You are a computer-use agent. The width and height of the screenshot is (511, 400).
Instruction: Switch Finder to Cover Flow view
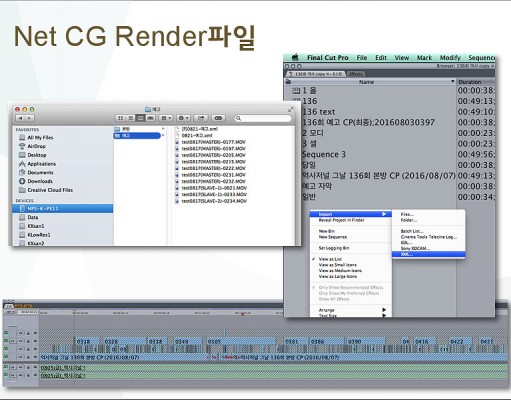point(151,118)
